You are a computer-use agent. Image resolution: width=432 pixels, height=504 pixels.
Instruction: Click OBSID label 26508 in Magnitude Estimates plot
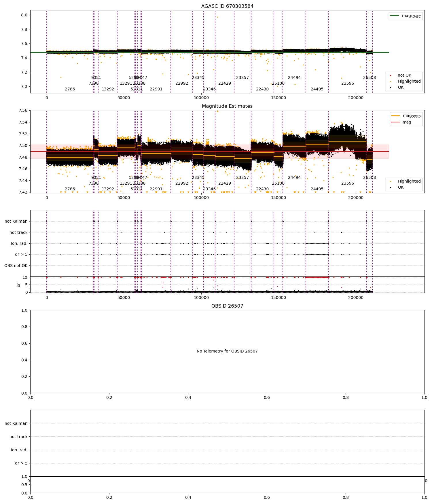370,178
